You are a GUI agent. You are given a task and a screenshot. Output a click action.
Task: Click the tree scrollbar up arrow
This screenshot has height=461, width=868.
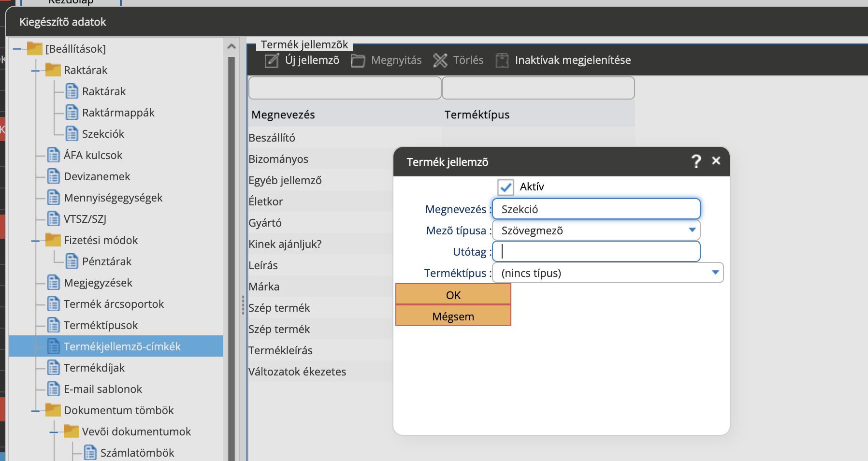coord(231,46)
